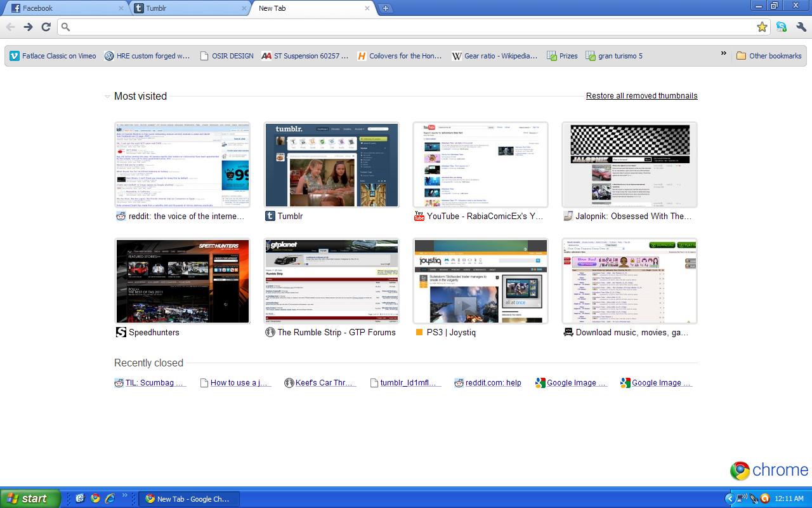This screenshot has width=812, height=508.
Task: Expand the bookmarks bar overflow chevron
Action: 723,54
